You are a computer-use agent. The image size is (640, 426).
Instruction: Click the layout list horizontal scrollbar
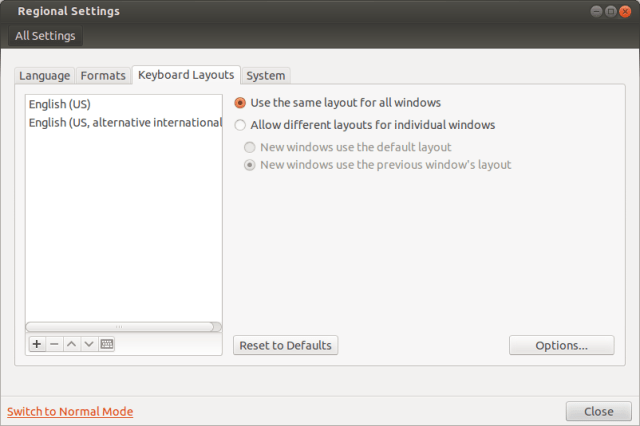coord(120,326)
